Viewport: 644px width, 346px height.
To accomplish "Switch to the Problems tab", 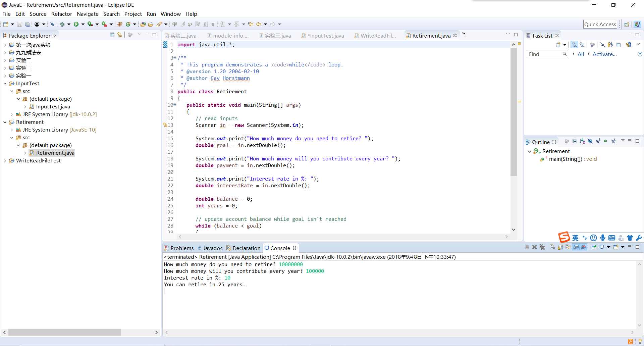I will (x=179, y=248).
